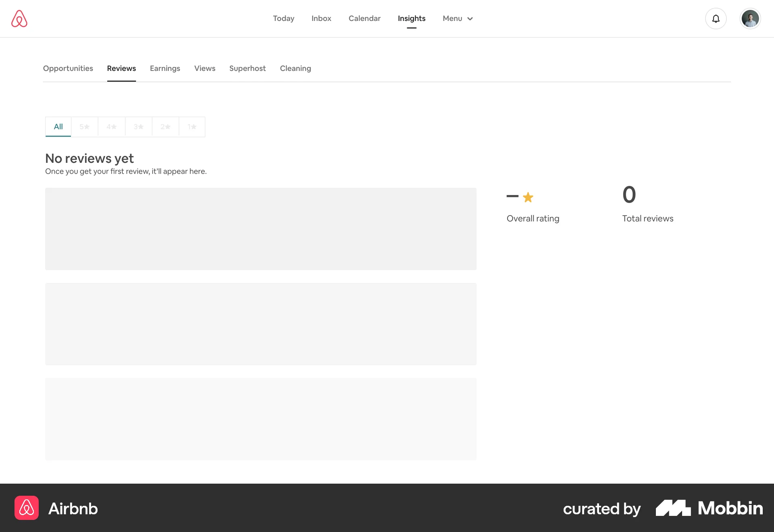Click the star icon on the 5-star filter
774x532 pixels.
[x=87, y=127]
